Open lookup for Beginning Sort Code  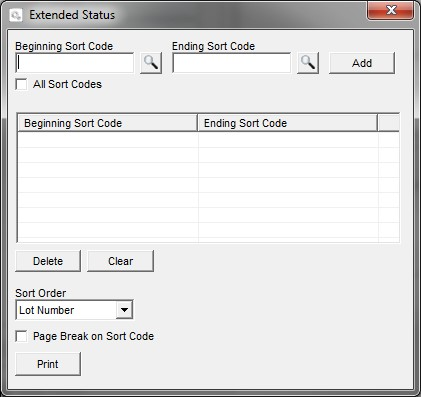[151, 63]
